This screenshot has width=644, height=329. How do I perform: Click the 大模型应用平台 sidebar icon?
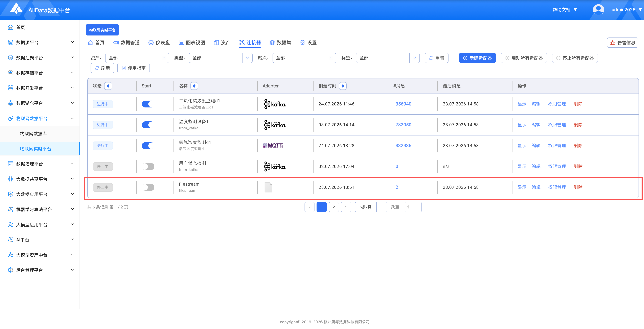tap(10, 225)
